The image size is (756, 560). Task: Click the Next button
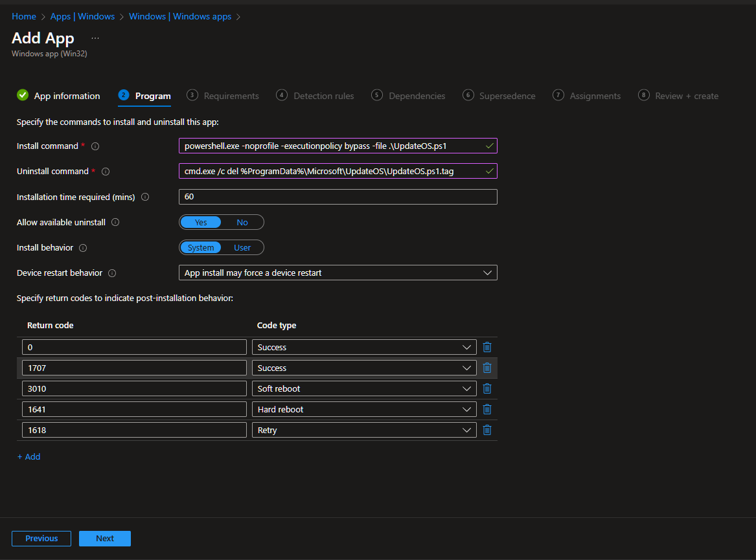point(105,538)
